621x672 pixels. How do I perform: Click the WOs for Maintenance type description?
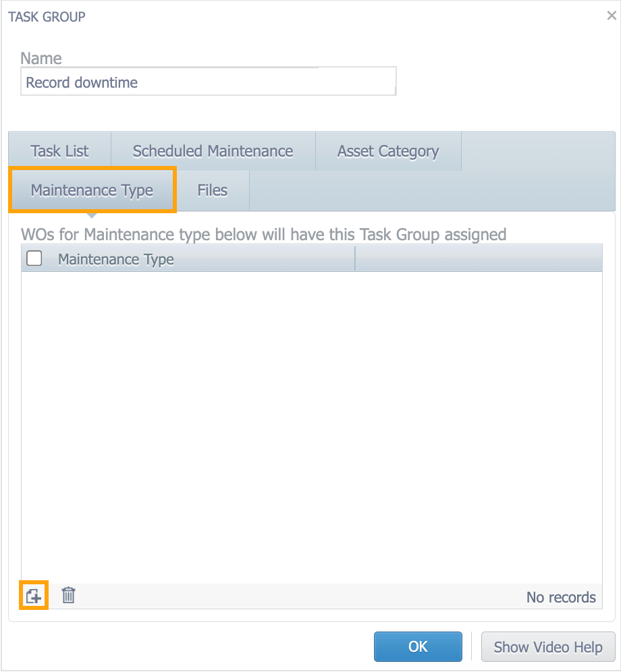coord(263,234)
